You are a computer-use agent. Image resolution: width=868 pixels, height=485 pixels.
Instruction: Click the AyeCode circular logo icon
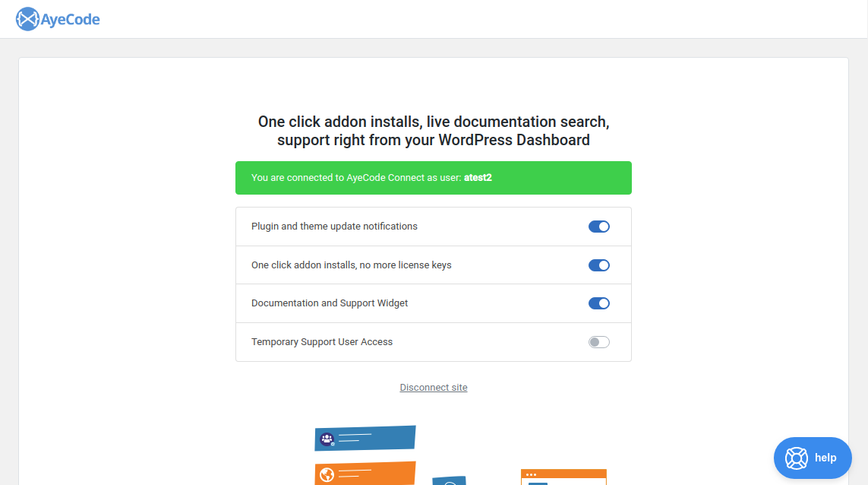tap(27, 20)
